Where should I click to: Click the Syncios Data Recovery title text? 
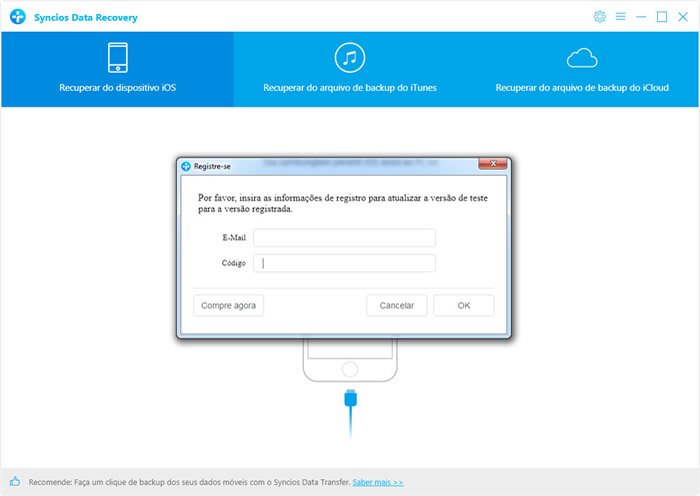coord(86,17)
